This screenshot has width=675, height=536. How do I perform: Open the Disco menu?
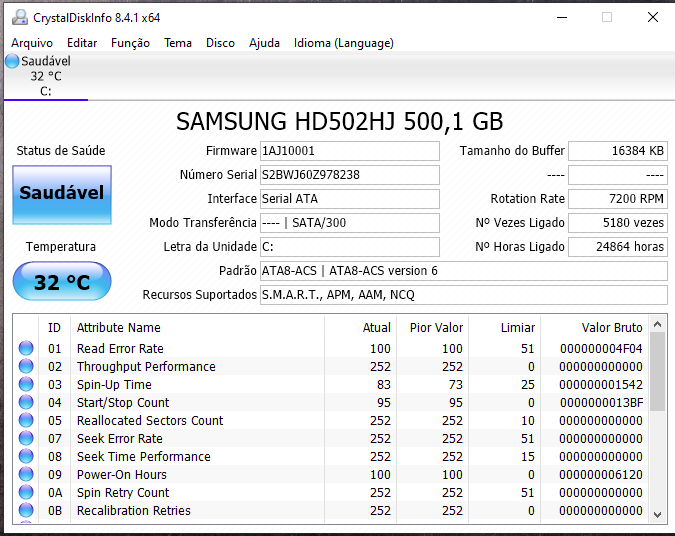click(x=220, y=43)
